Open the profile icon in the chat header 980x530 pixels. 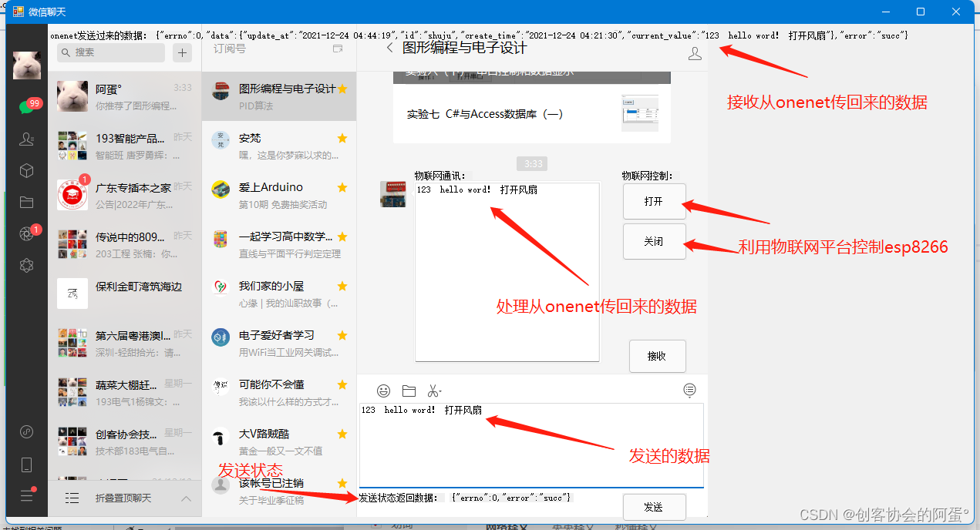[695, 53]
